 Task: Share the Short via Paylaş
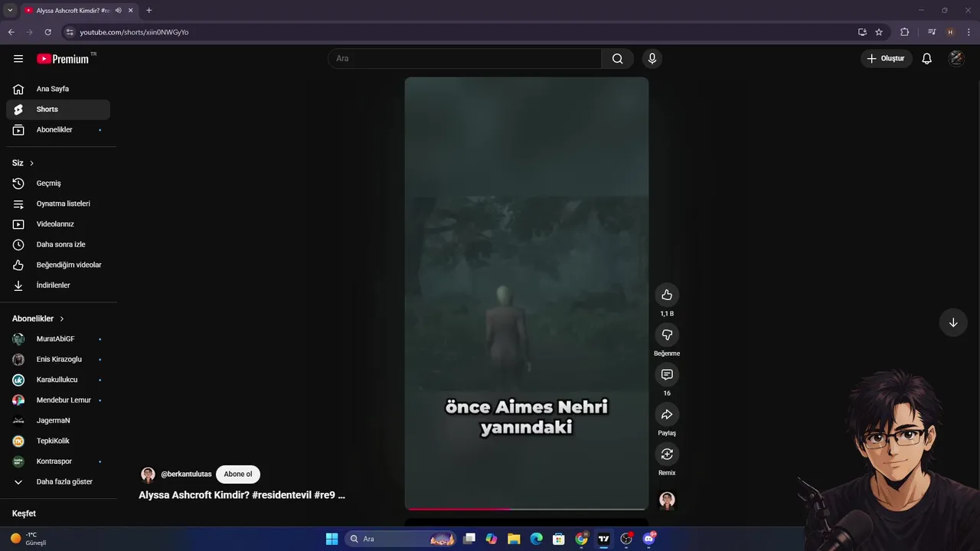[667, 414]
